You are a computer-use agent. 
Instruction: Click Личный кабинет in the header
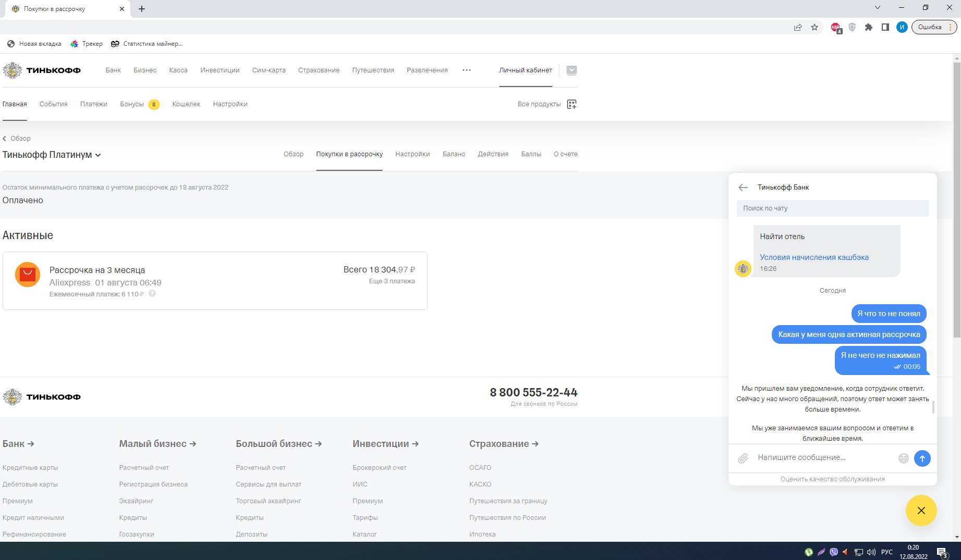tap(525, 70)
